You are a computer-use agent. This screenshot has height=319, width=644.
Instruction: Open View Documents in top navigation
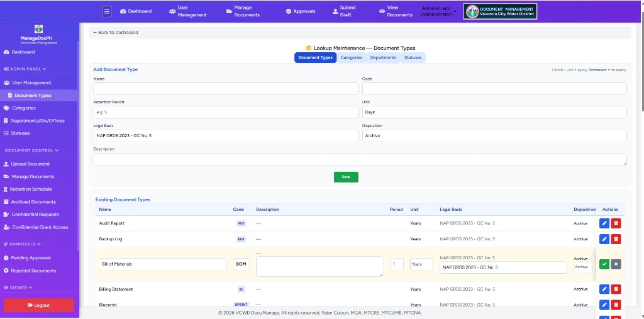pyautogui.click(x=396, y=11)
